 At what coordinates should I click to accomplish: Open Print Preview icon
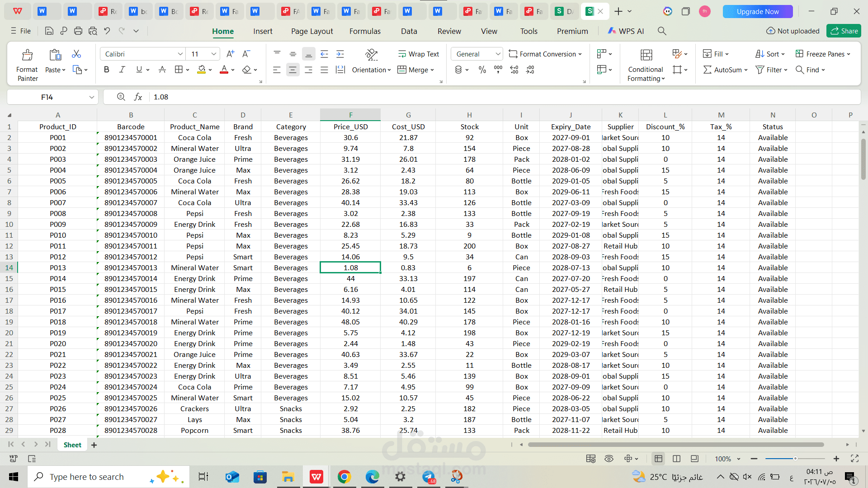click(x=93, y=31)
